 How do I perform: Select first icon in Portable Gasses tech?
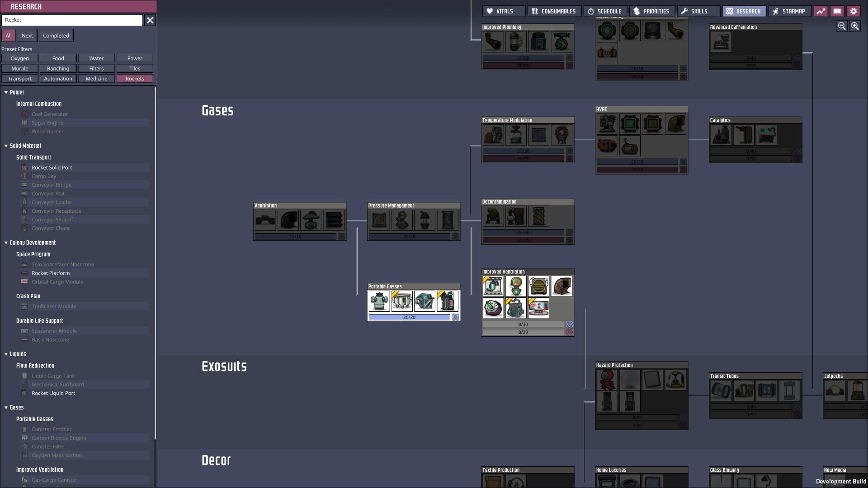pos(379,301)
